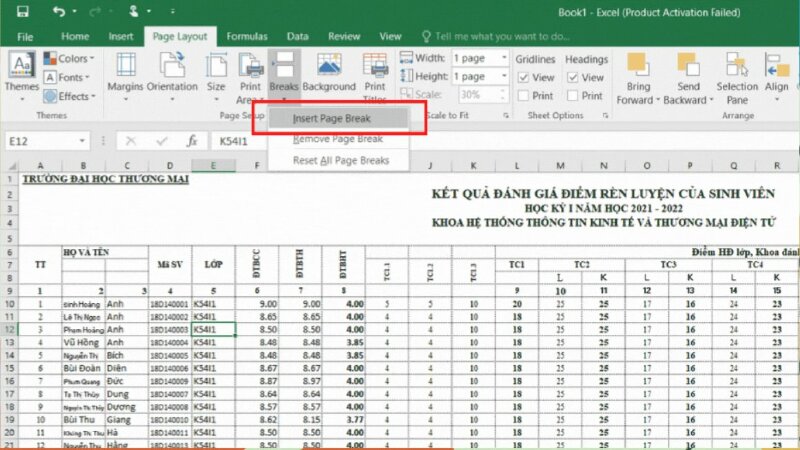This screenshot has width=800, height=450.
Task: Click the Scale percentage stepper
Action: pos(503,94)
